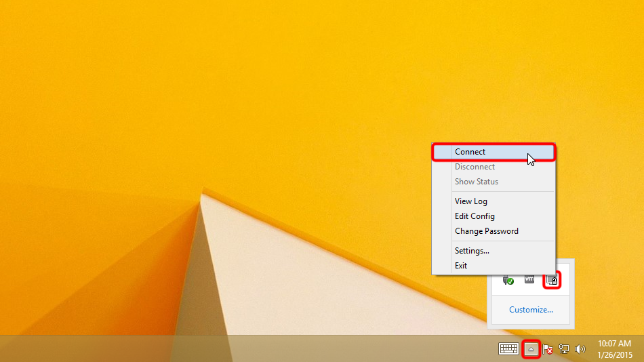Select Connect in the OpenVPN menu
Viewport: 644px width, 362px height.
470,152
